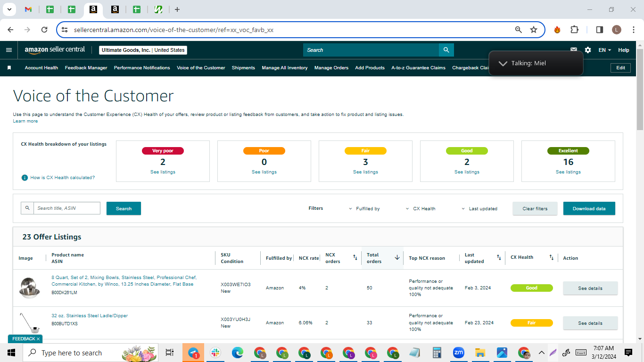Click the teal Search button
Viewport: 644px width, 362px height.
click(x=124, y=208)
